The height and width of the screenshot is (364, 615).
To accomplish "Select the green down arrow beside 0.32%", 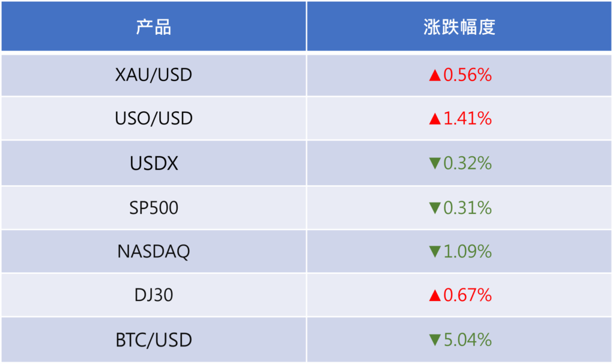I will [x=435, y=163].
